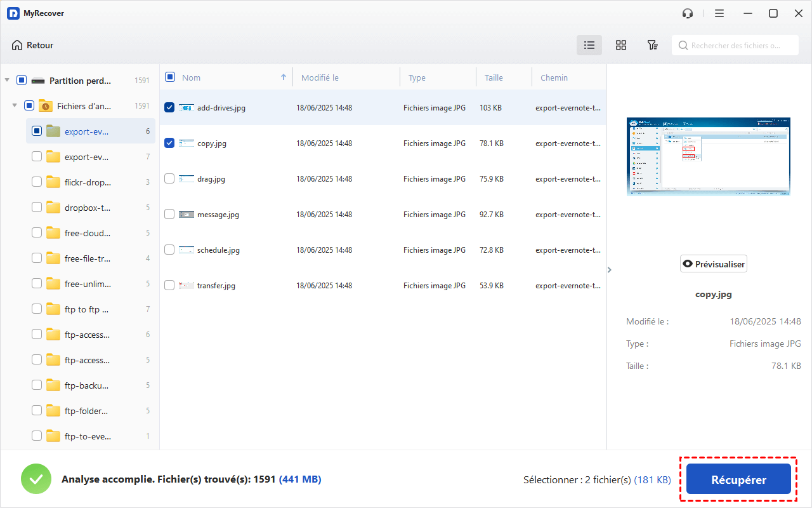
Task: Click the message.jpg thumbnail icon
Action: pyautogui.click(x=186, y=214)
